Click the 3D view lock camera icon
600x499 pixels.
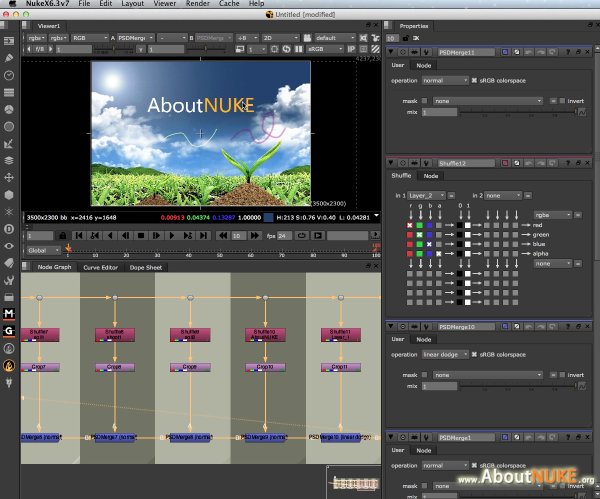pos(308,38)
